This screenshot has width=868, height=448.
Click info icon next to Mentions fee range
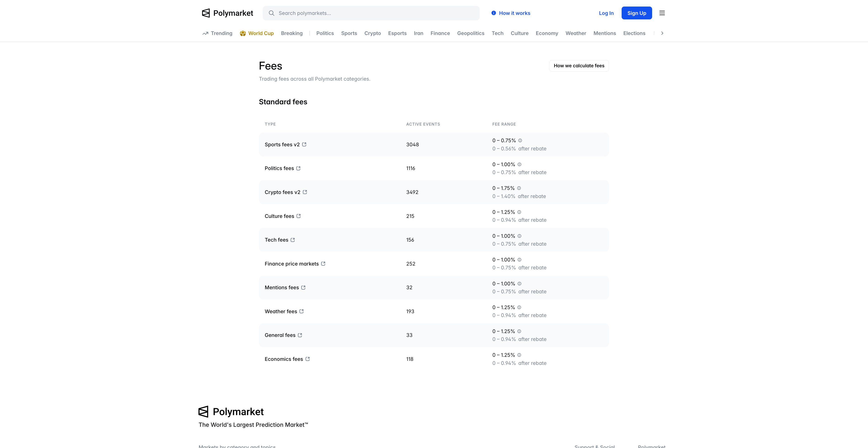tap(519, 283)
